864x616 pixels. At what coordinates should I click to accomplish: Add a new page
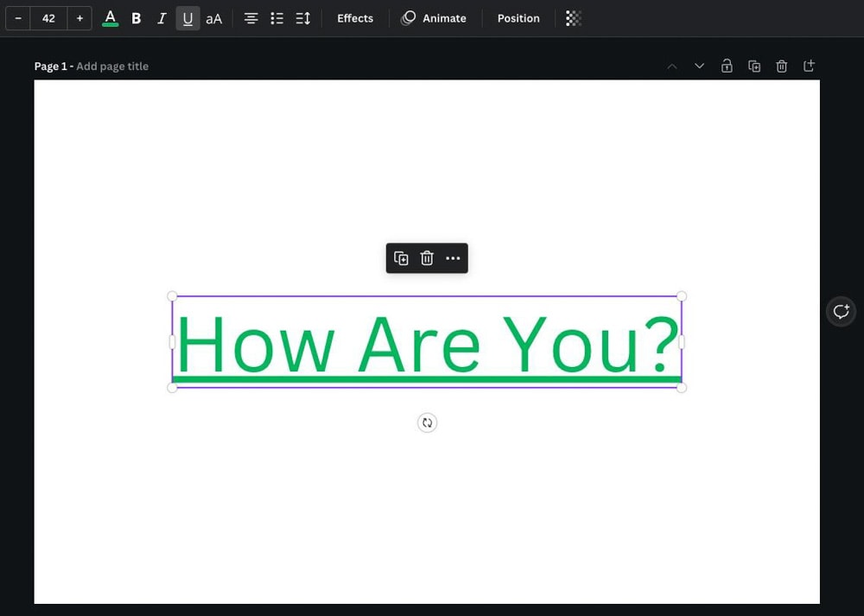tap(809, 67)
